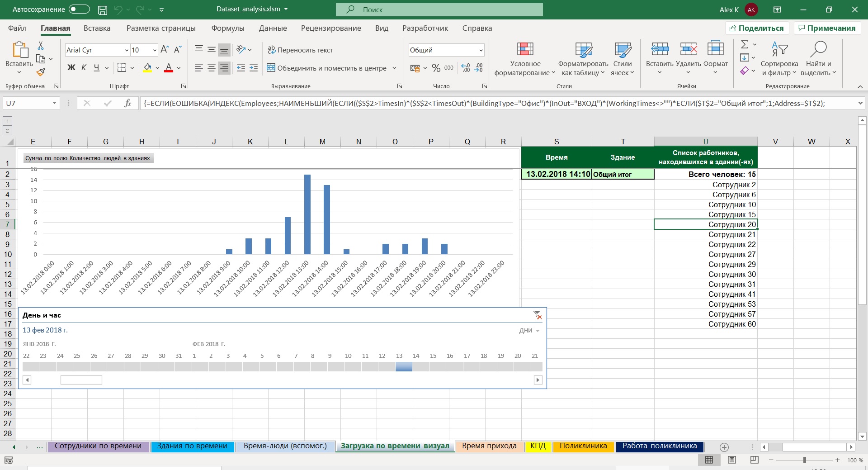
Task: Click the Поделиться button
Action: point(757,28)
